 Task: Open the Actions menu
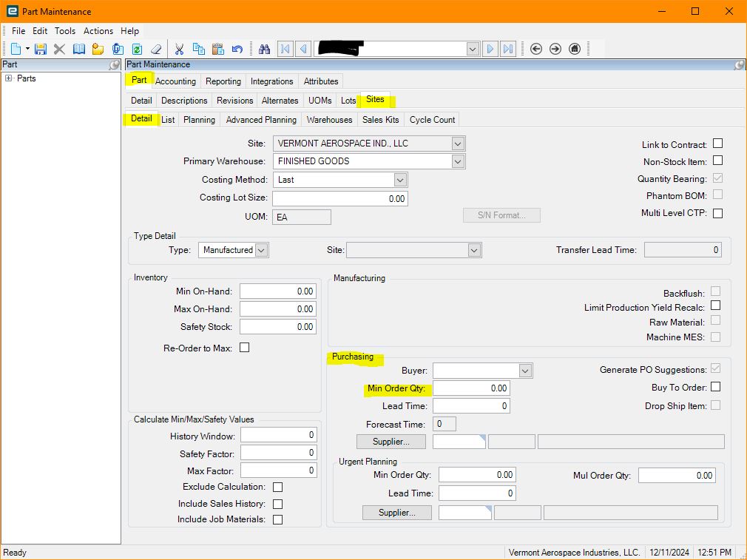98,31
